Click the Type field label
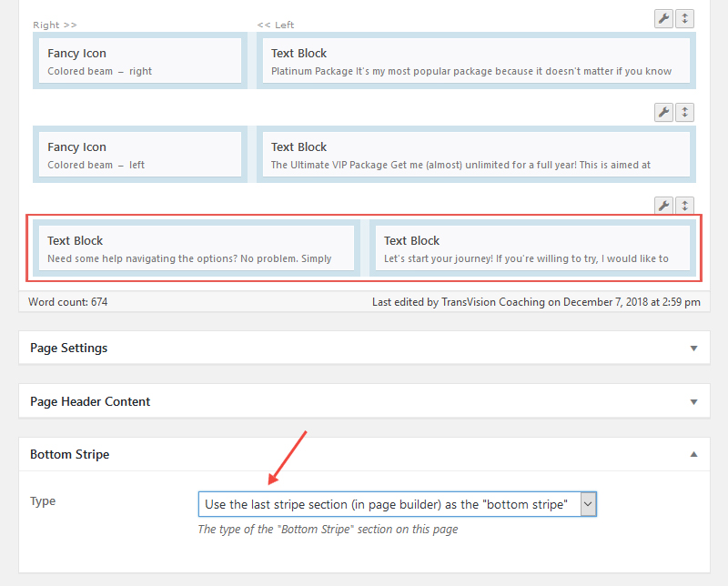 (x=43, y=501)
